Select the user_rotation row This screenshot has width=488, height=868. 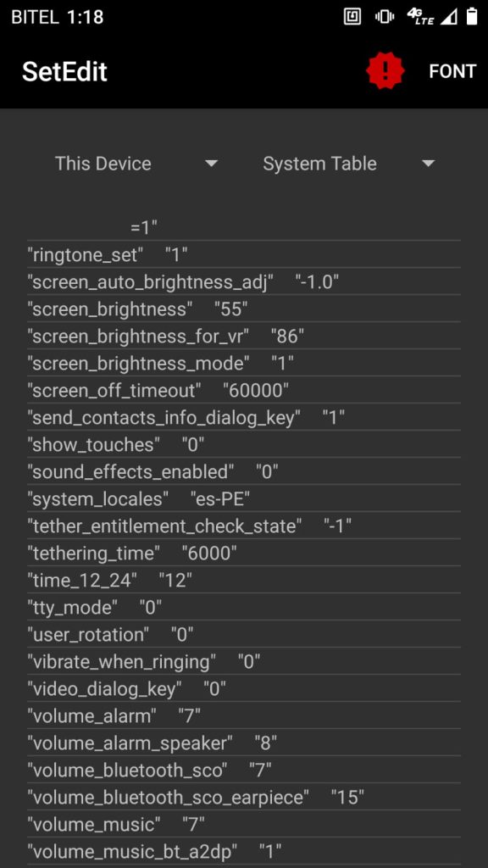click(244, 634)
